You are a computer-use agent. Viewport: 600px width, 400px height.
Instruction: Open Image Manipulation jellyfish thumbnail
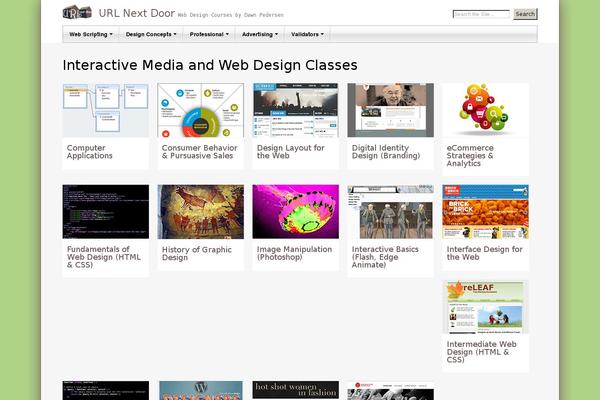tap(295, 212)
